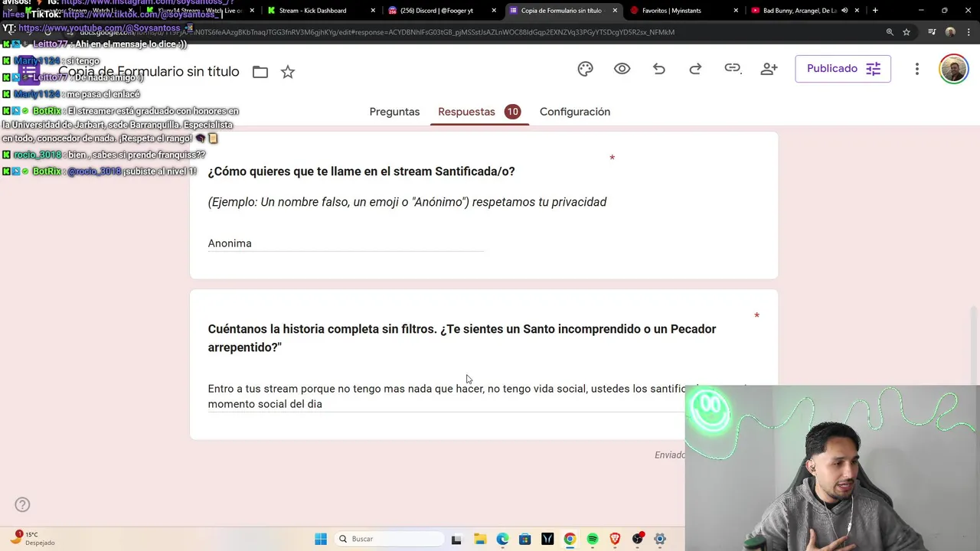Open the help question mark icon
The image size is (980, 551).
point(22,504)
